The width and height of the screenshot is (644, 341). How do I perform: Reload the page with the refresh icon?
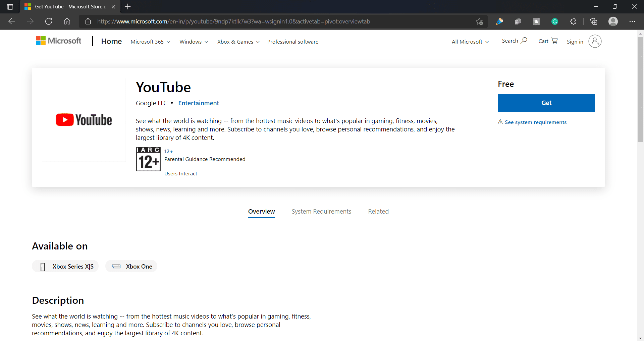[49, 21]
